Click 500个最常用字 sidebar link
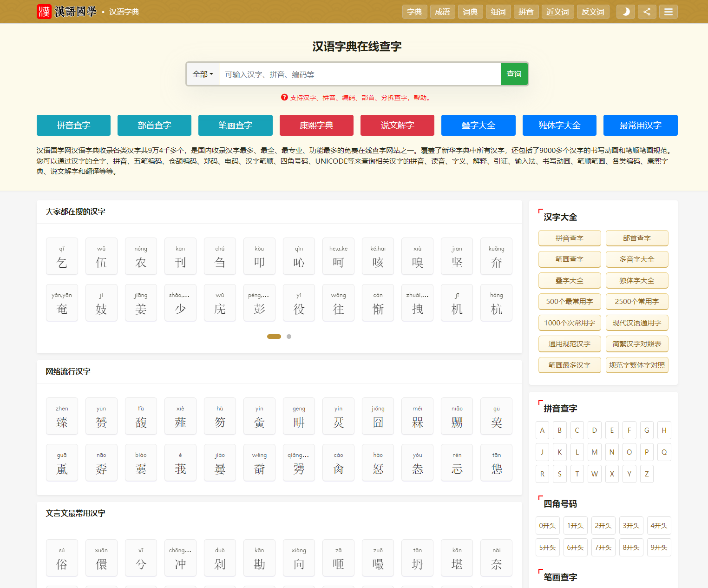This screenshot has width=708, height=588. pyautogui.click(x=570, y=302)
